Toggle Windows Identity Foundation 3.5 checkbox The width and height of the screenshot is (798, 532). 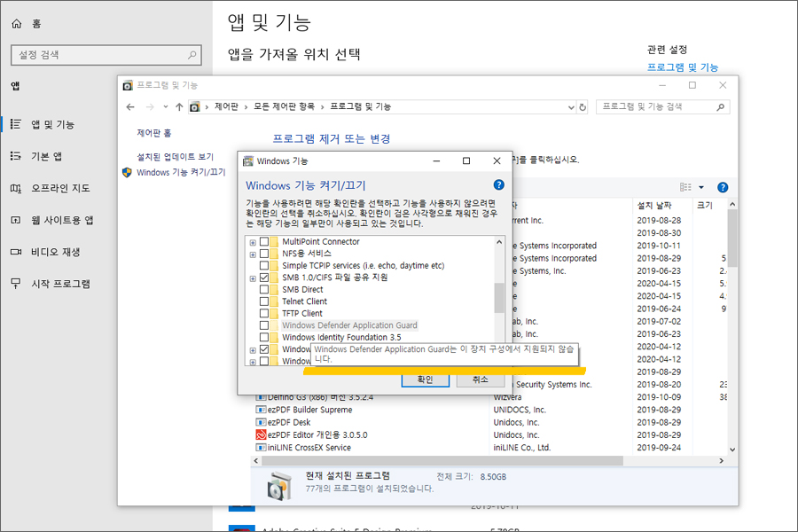pos(264,338)
